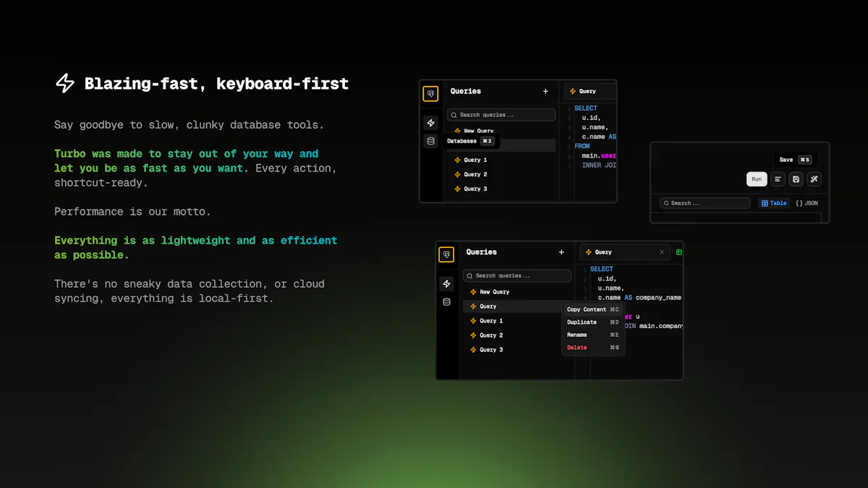
Task: Click the Queries lightning icon beside Databases tooltip
Action: click(x=430, y=123)
